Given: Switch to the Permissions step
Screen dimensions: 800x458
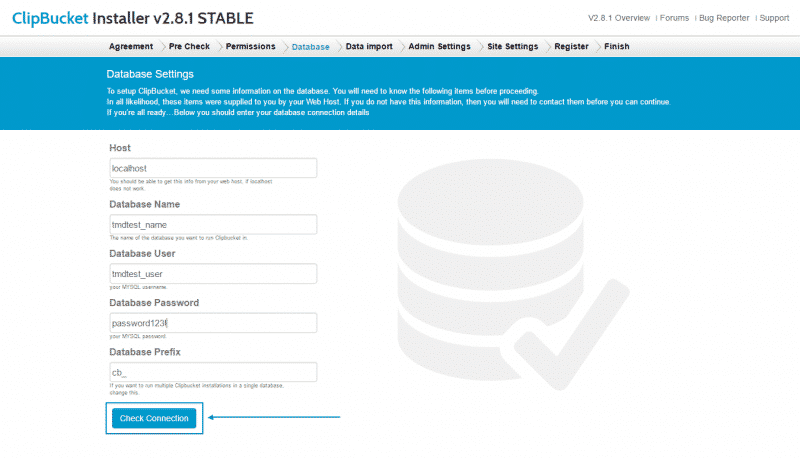Looking at the screenshot, I should click(x=250, y=46).
